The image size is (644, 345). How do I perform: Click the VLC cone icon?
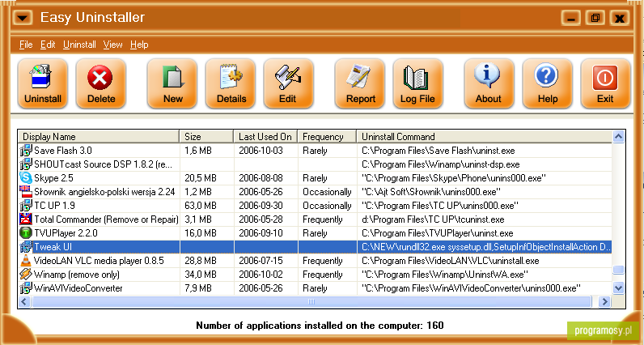click(26, 261)
